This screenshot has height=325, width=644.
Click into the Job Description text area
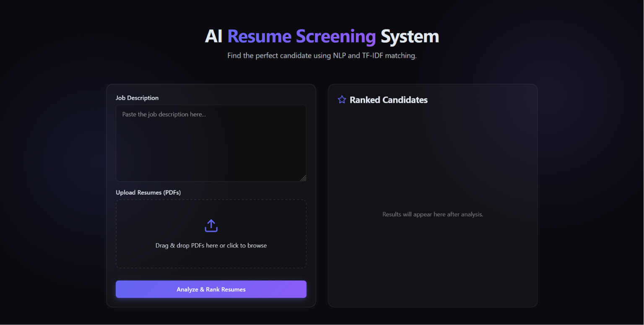point(211,143)
